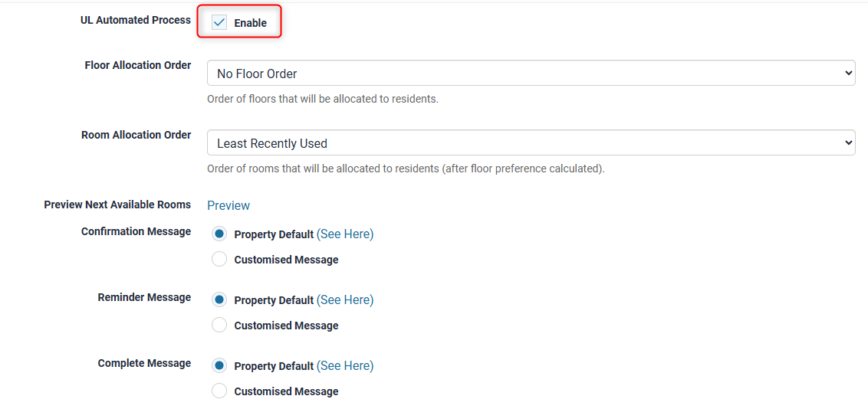The image size is (868, 409).
Task: Open the Floor Allocation Order dropdown
Action: click(x=531, y=74)
